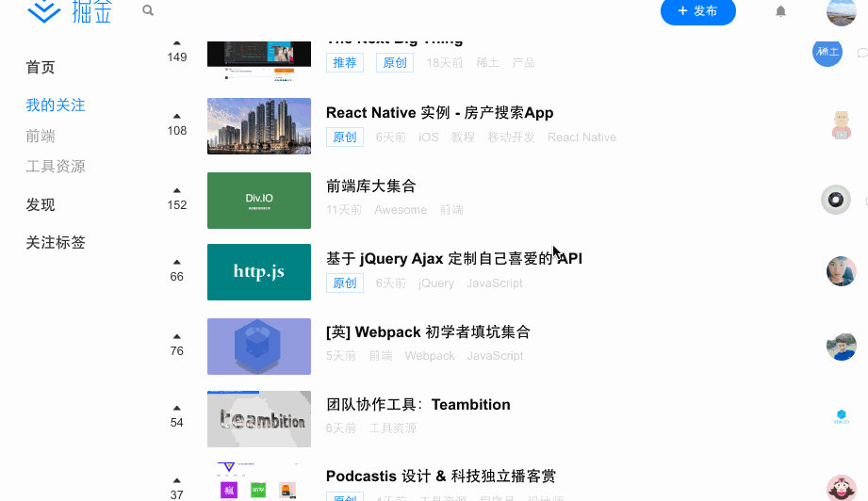Click the Webpack tag
Screen dimensions: 868x501
click(430, 356)
